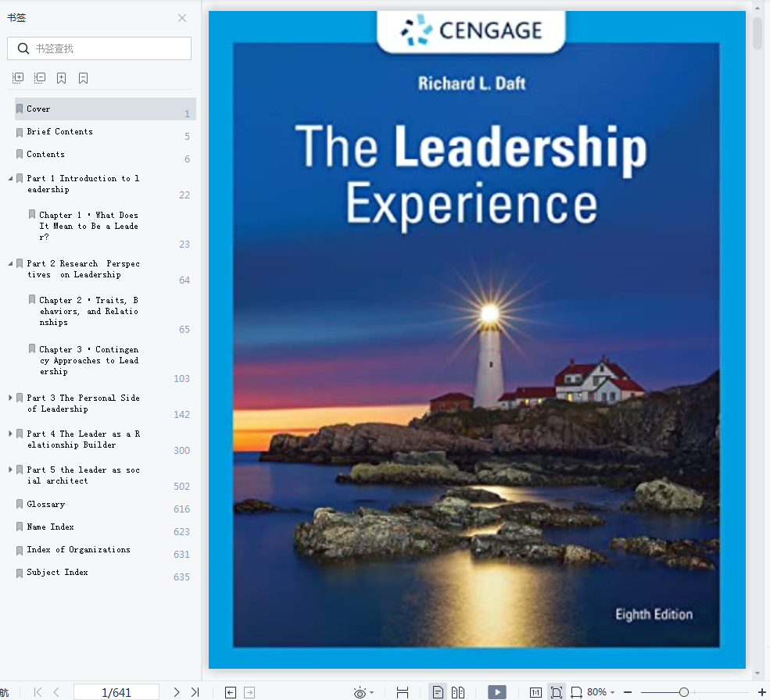
Task: Open Part 5 social architect bookmark
Action: click(84, 475)
